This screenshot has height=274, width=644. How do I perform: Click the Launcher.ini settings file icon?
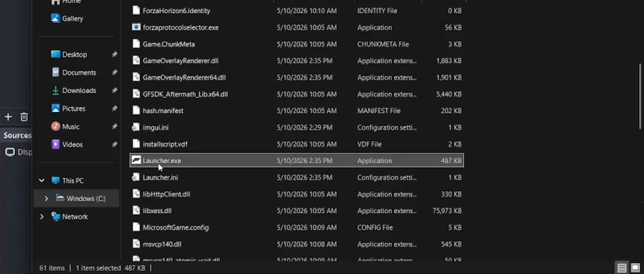(x=136, y=177)
